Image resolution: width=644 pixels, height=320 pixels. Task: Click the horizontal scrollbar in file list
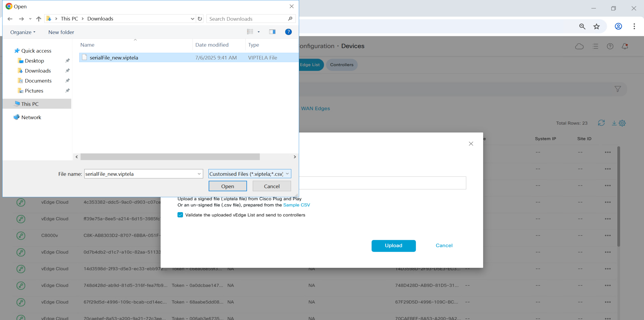pyautogui.click(x=170, y=157)
